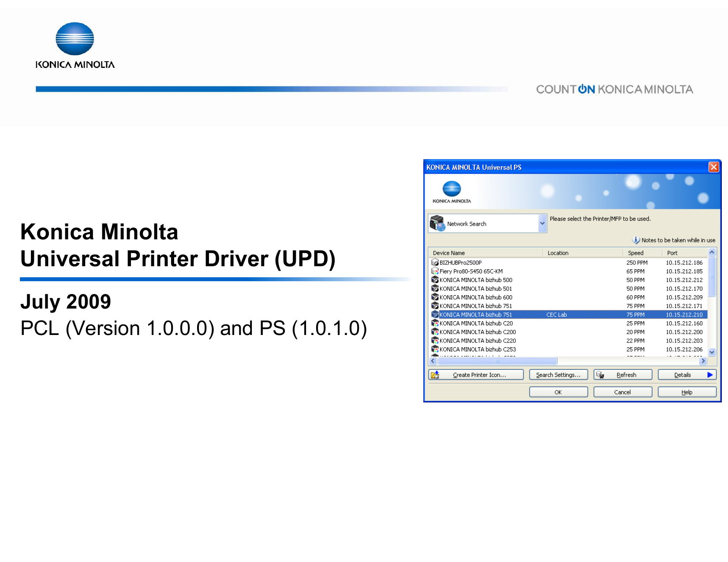Click the bizhub C20 printer icon
The image size is (728, 562).
tap(435, 324)
